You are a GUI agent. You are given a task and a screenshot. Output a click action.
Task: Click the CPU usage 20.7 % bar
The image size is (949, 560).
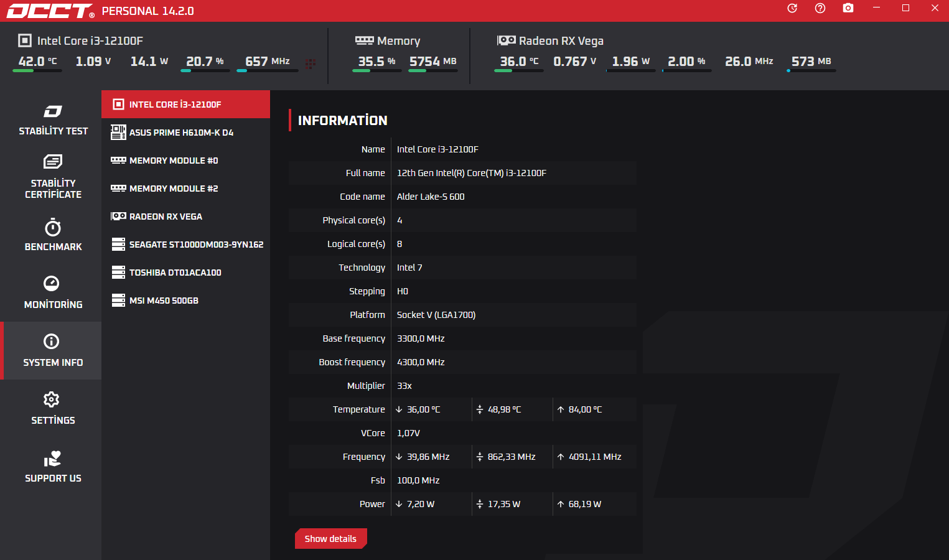pos(205,70)
